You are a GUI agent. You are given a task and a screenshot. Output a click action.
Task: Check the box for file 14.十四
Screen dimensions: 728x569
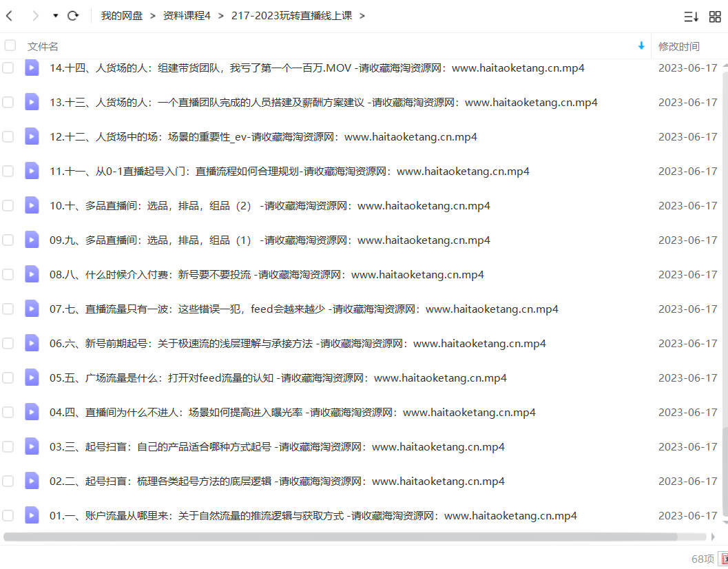pyautogui.click(x=8, y=68)
